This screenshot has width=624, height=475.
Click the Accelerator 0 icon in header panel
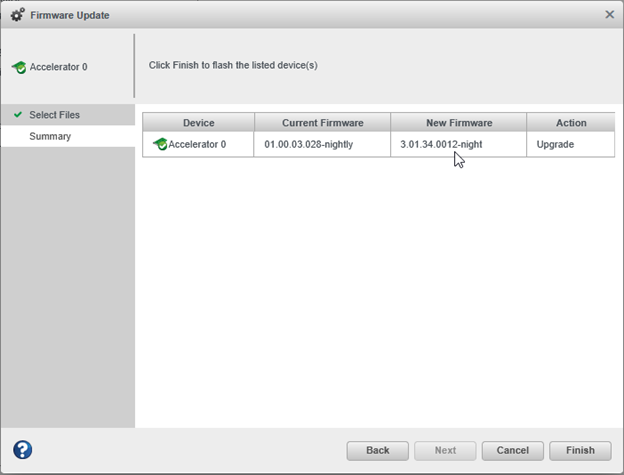[x=19, y=67]
